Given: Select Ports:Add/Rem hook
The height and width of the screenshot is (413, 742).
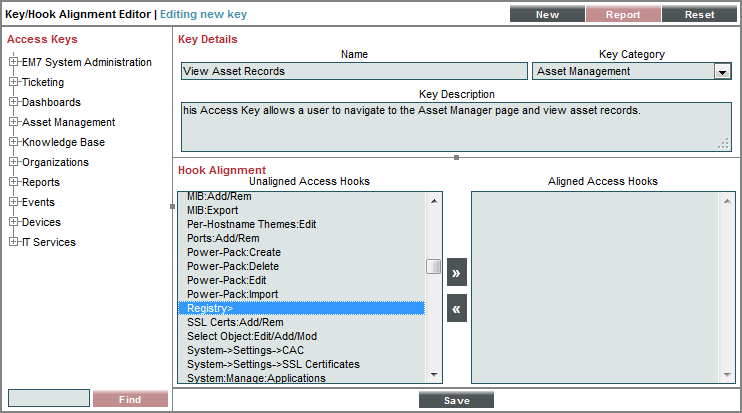Looking at the screenshot, I should pos(301,238).
